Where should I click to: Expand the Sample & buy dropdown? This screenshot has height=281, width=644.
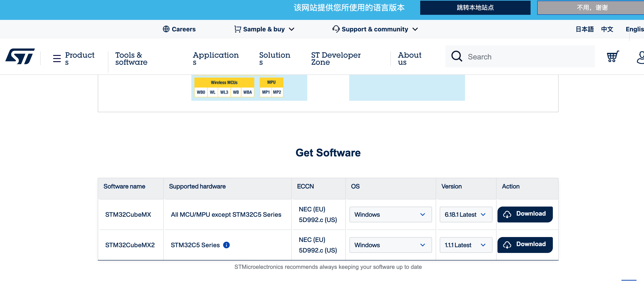292,29
